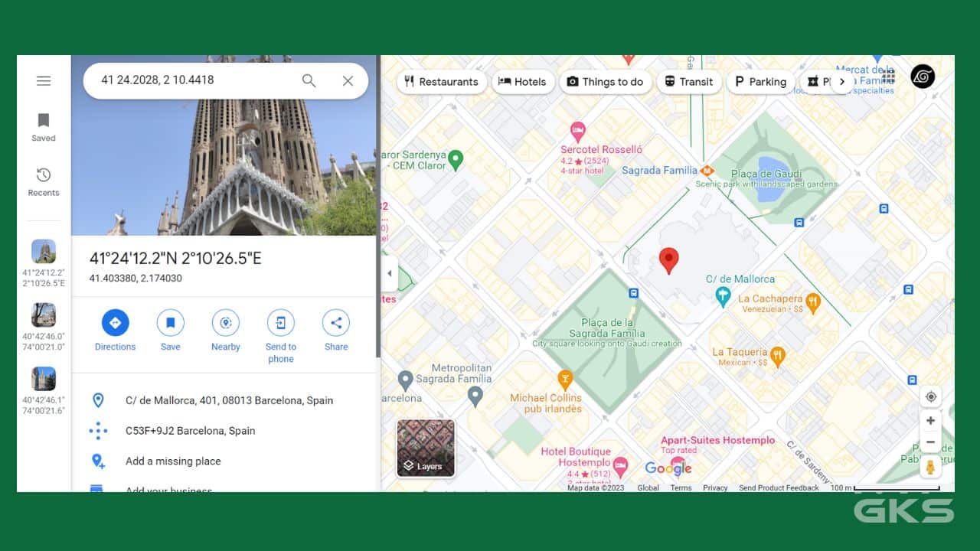Click Add a missing place
Image resolution: width=980 pixels, height=551 pixels.
click(x=173, y=461)
